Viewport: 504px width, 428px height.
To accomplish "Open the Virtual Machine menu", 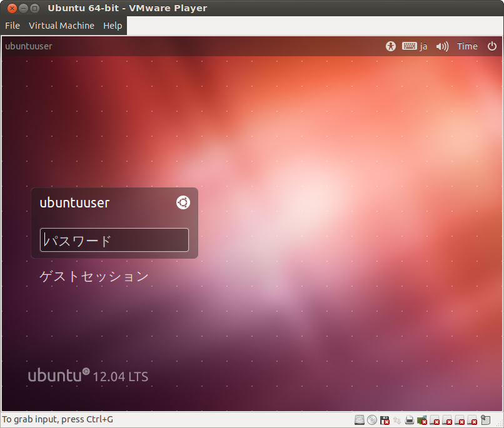I will tap(61, 26).
